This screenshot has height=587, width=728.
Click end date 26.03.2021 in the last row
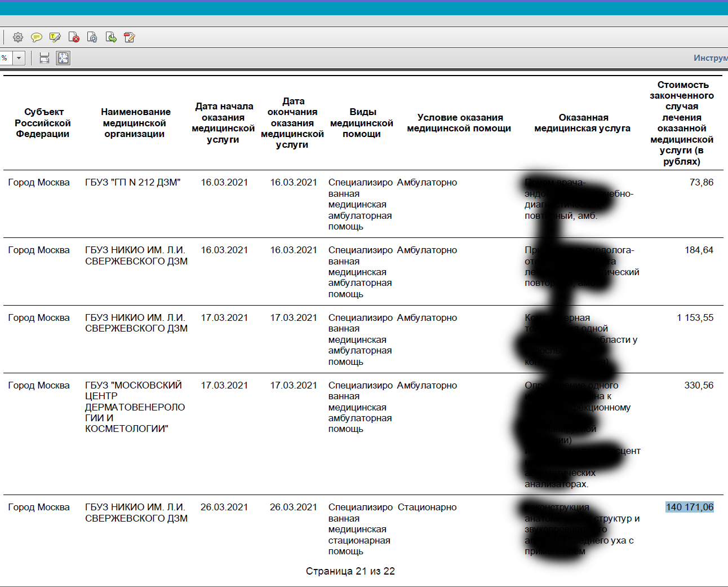point(294,507)
